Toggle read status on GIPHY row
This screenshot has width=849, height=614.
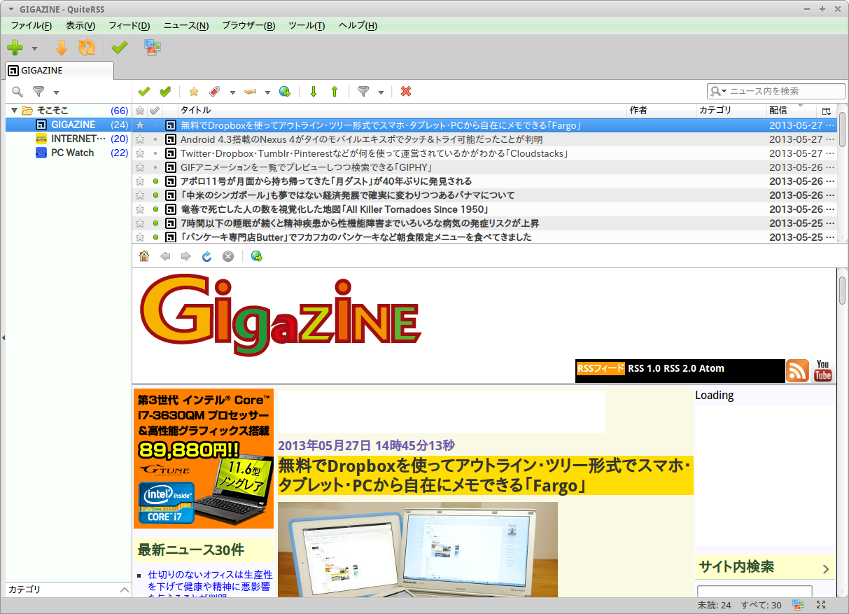click(155, 167)
